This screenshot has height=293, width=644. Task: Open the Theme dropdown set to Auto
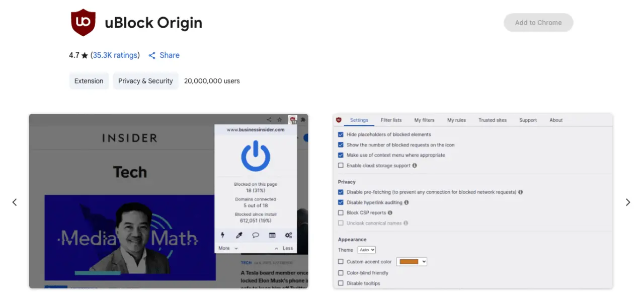367,250
